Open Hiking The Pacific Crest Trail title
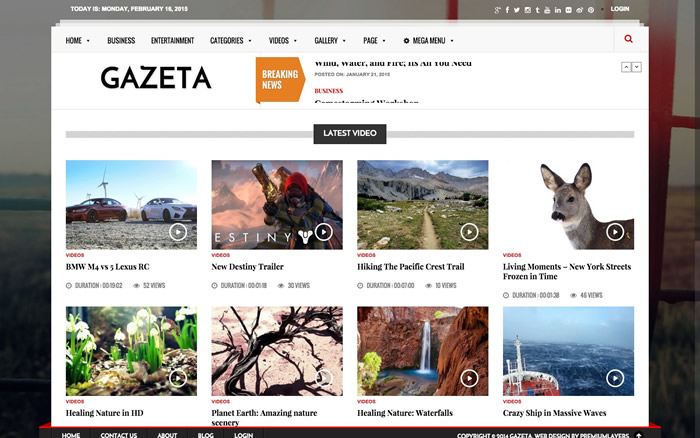 click(411, 267)
